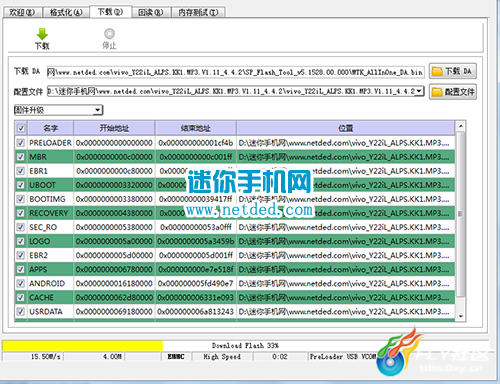Select the ANDROID name cell

pyautogui.click(x=50, y=283)
